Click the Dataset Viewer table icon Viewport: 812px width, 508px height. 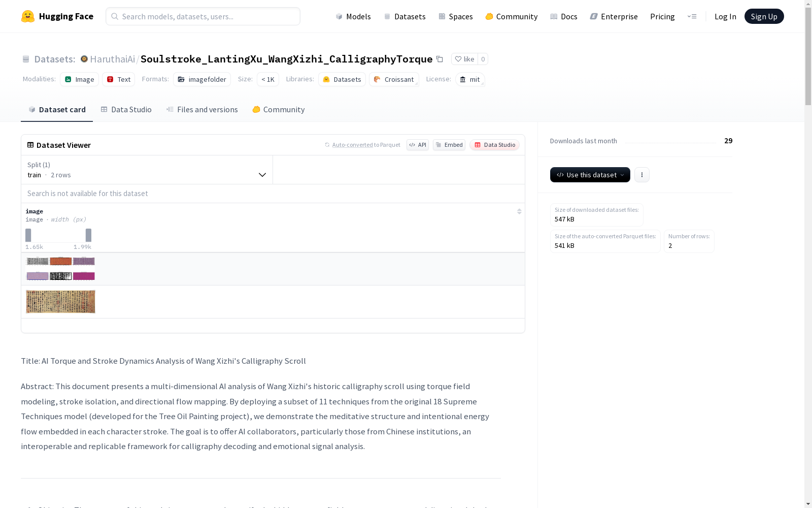[x=30, y=145]
